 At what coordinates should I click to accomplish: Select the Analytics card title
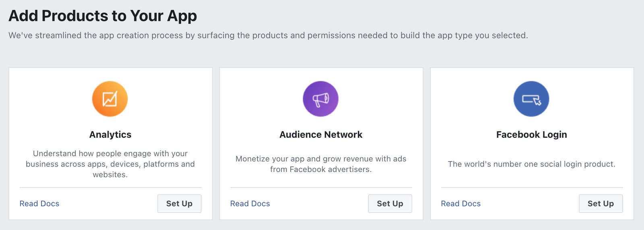[110, 135]
